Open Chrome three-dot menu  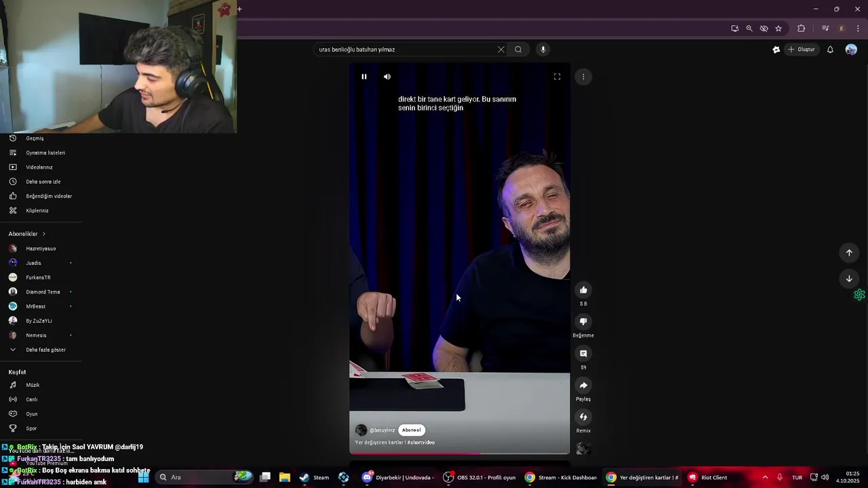[858, 28]
